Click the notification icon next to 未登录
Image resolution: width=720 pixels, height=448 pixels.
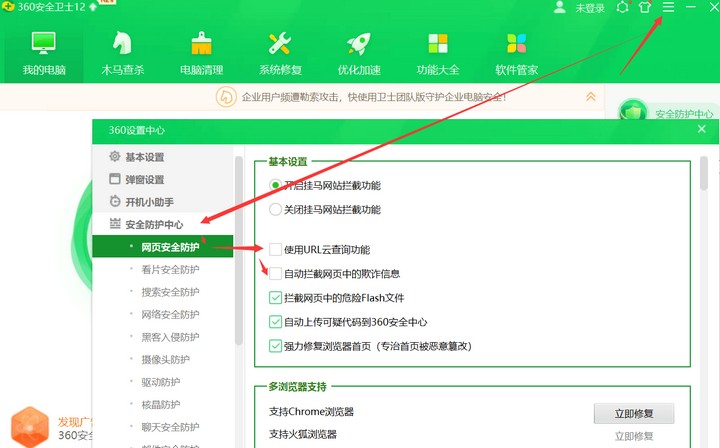(623, 7)
